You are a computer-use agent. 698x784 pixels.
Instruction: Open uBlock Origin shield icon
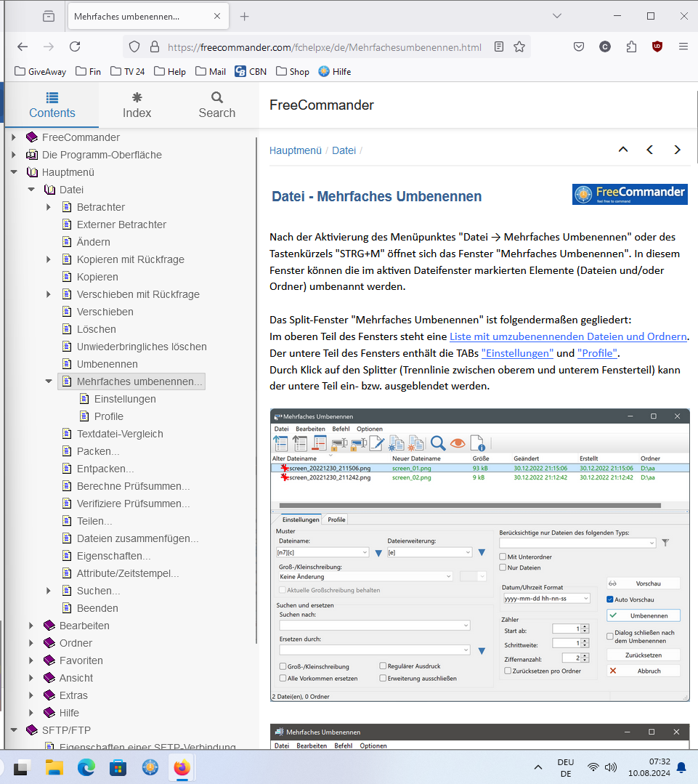657,47
